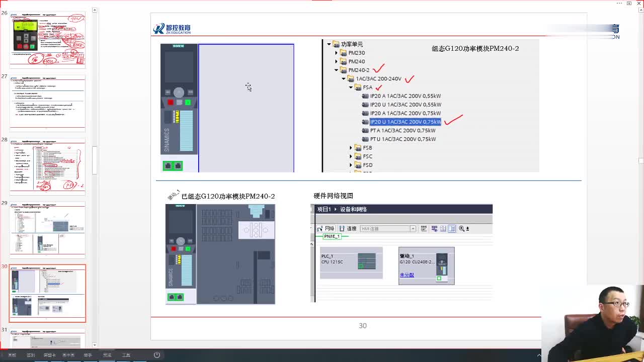Click 设备和网络 in the breadcrumb

[353, 209]
